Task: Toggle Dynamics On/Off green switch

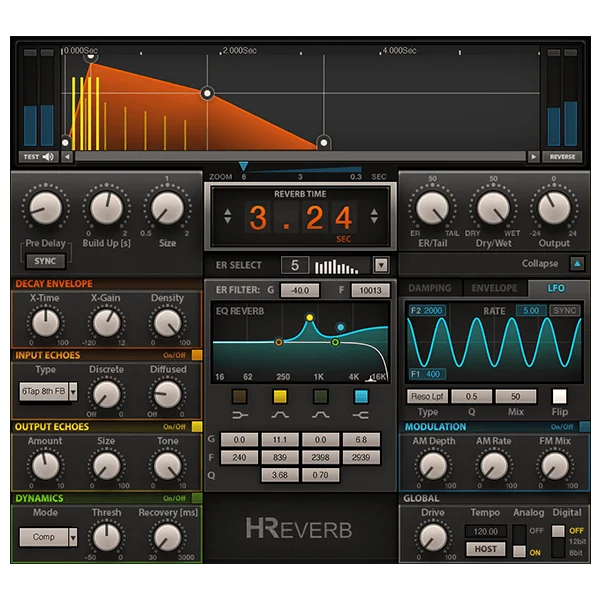Action: point(197,498)
